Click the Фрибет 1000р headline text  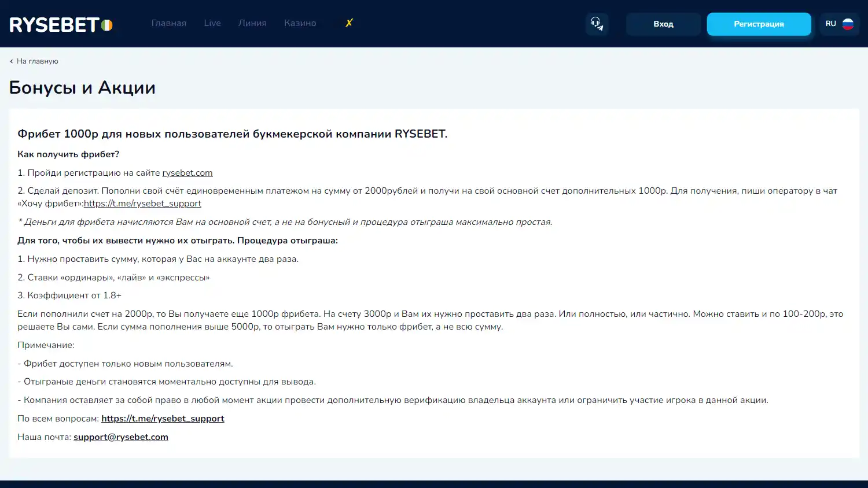click(232, 134)
